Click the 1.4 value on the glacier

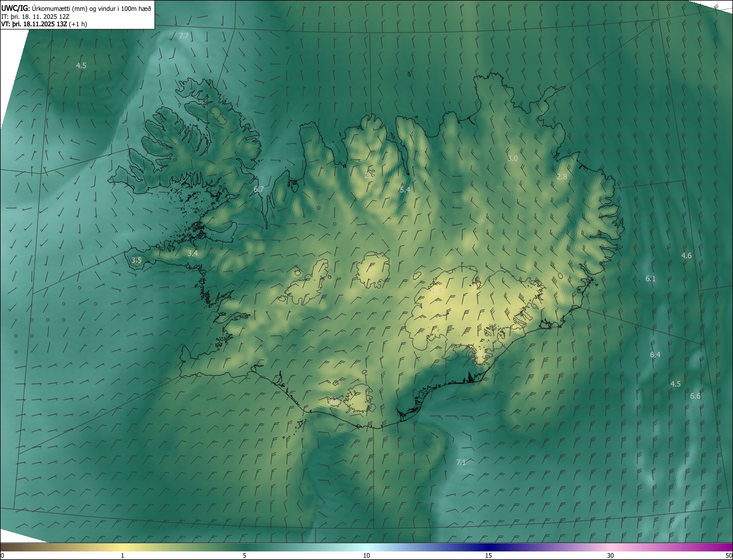click(x=436, y=291)
